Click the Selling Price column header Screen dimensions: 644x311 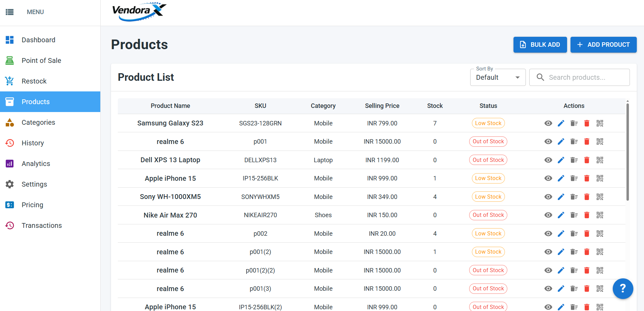click(x=382, y=106)
